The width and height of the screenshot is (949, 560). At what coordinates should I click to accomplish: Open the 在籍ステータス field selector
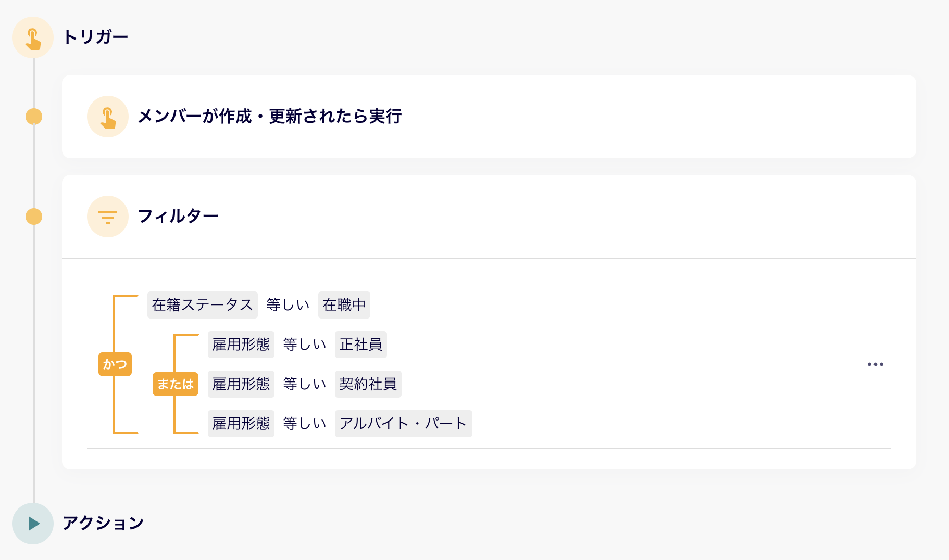coord(202,305)
